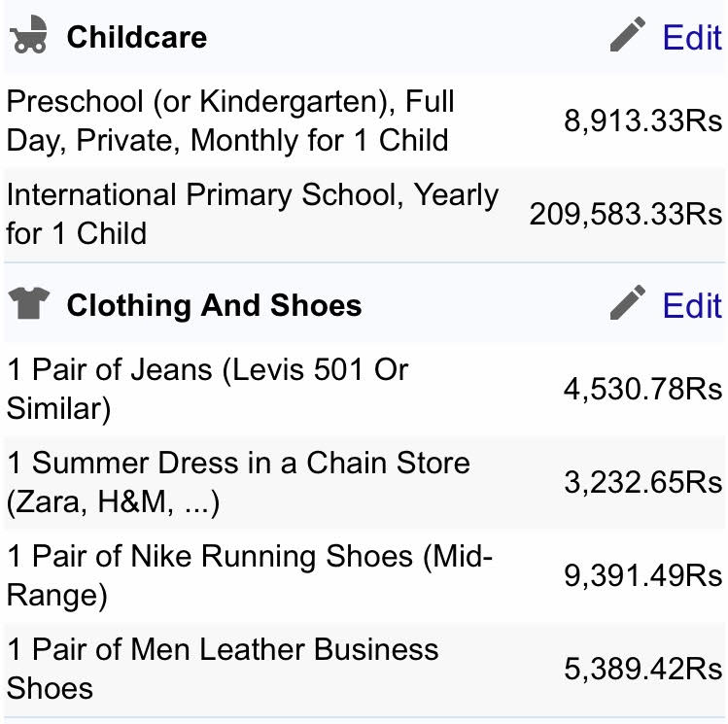Select the 3,232.65Rs summer dress price
The image size is (728, 724).
[642, 482]
